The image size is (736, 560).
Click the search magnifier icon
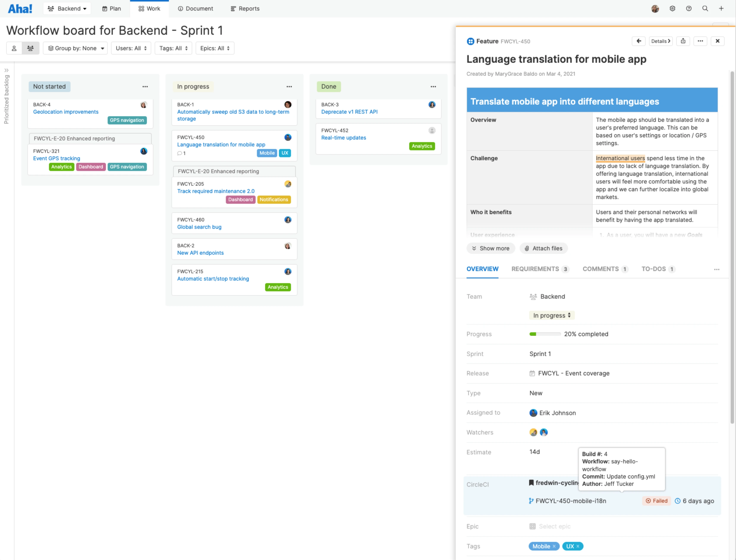point(705,9)
